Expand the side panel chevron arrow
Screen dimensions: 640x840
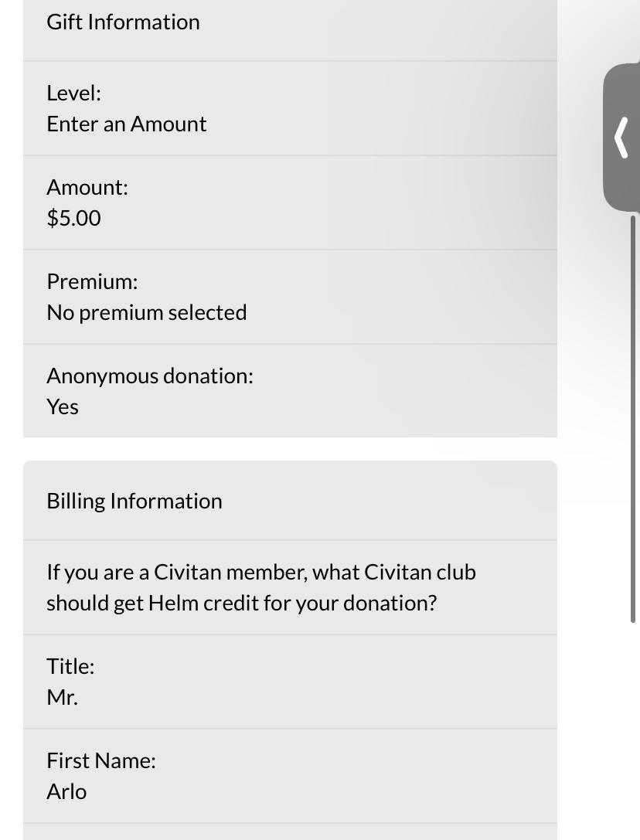click(621, 138)
